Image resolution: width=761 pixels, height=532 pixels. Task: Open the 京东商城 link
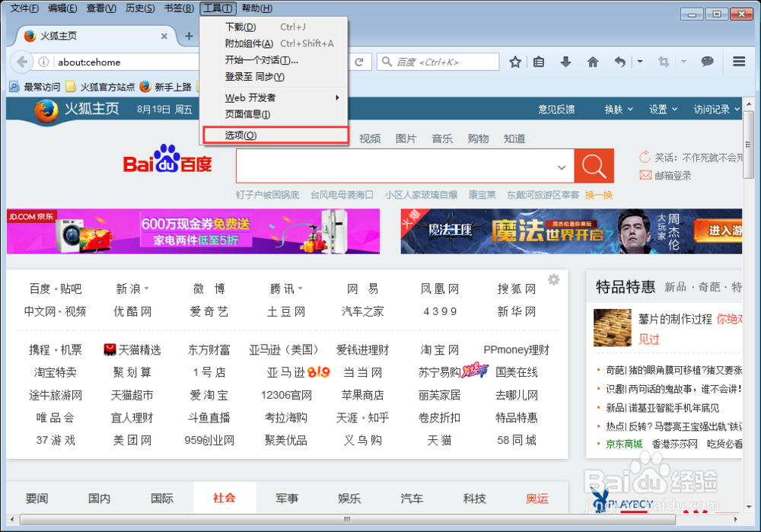tap(624, 444)
